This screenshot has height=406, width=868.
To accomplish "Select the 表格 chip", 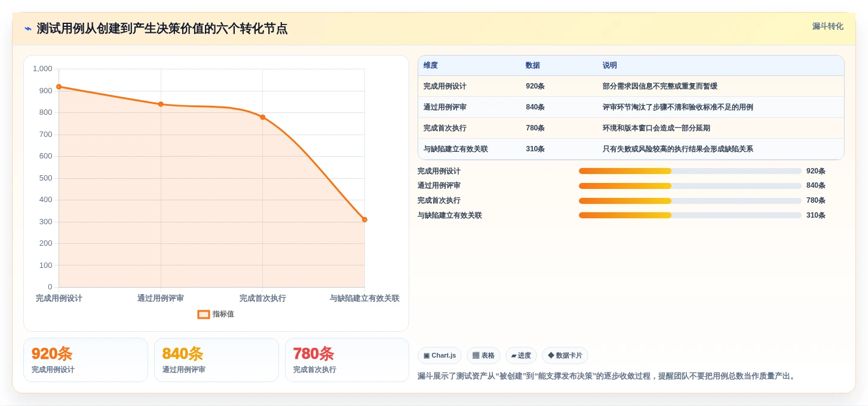I will tap(483, 355).
